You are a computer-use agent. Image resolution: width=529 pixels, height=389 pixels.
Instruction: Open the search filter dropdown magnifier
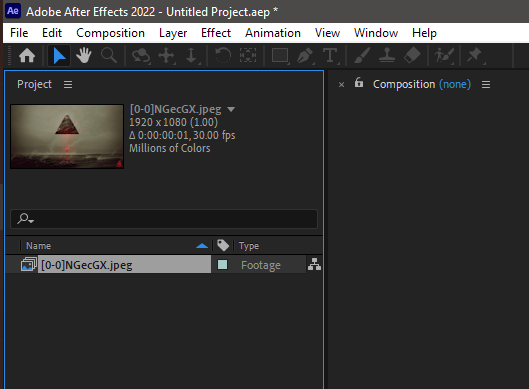pos(26,219)
